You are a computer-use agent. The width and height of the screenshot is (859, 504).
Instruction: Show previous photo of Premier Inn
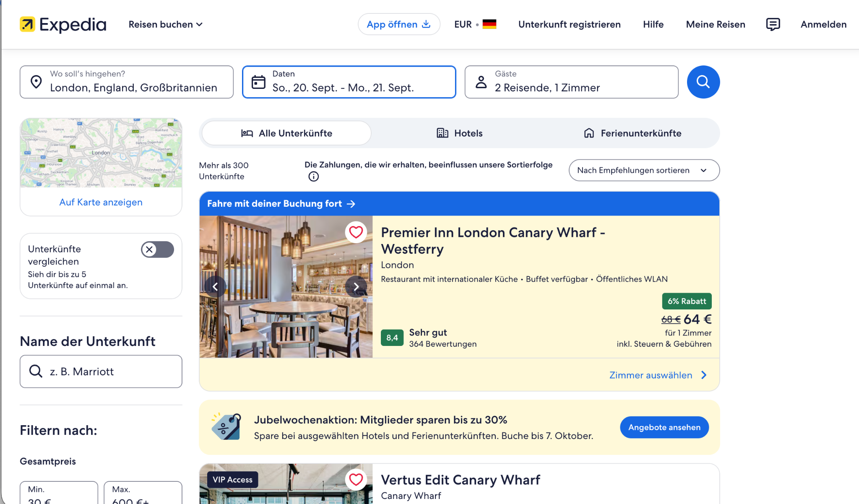coord(215,287)
